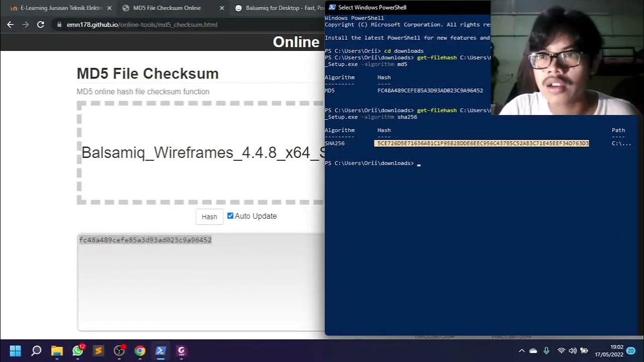Close the E-Learning Jurusan tab
This screenshot has height=362, width=644.
pyautogui.click(x=109, y=8)
